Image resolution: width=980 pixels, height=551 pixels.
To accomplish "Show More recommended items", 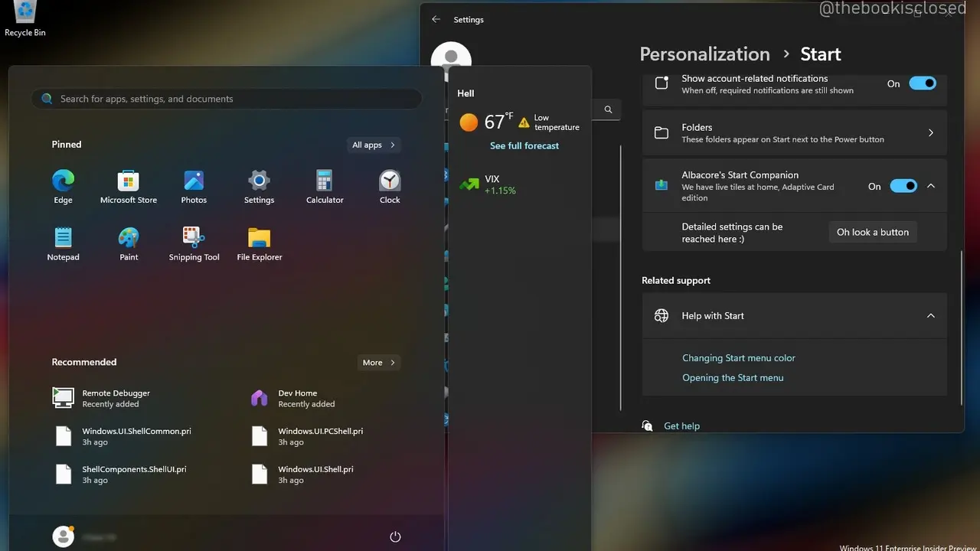I will tap(379, 363).
